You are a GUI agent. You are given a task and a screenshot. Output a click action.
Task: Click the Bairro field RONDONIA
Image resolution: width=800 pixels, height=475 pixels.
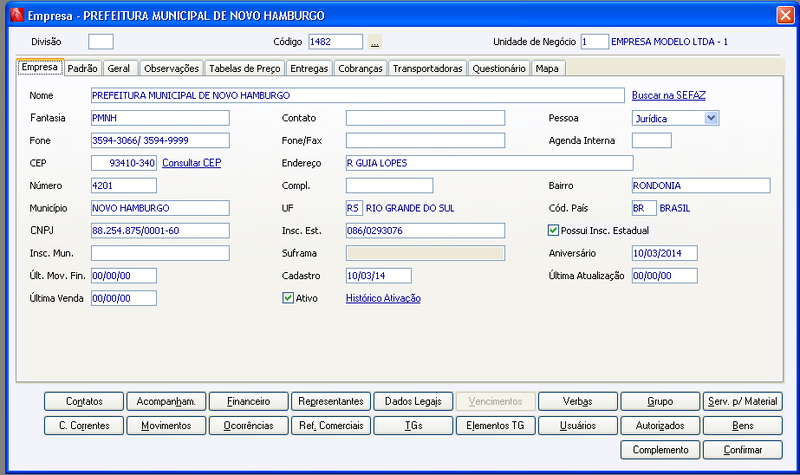tap(701, 185)
